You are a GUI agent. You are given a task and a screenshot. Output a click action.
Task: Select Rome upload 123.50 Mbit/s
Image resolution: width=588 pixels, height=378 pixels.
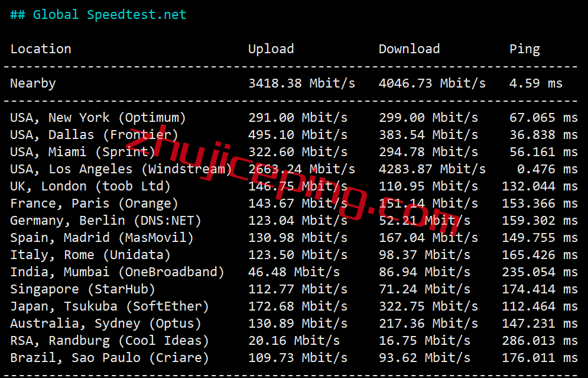[298, 255]
